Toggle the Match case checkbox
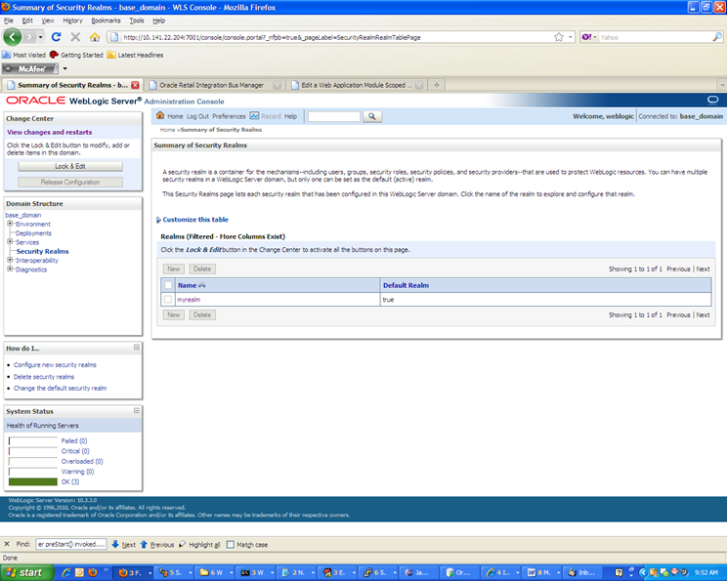This screenshot has height=582, width=728. 231,545
